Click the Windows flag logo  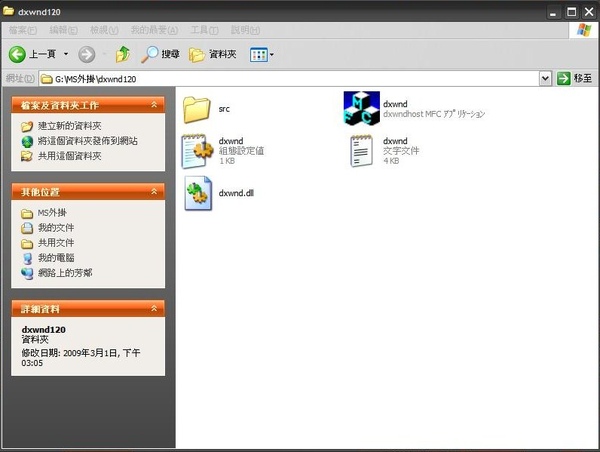[584, 30]
